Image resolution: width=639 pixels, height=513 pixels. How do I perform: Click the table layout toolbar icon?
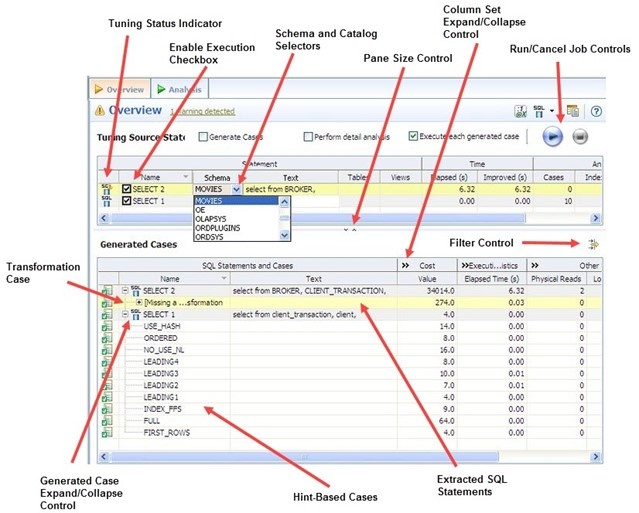click(x=573, y=111)
